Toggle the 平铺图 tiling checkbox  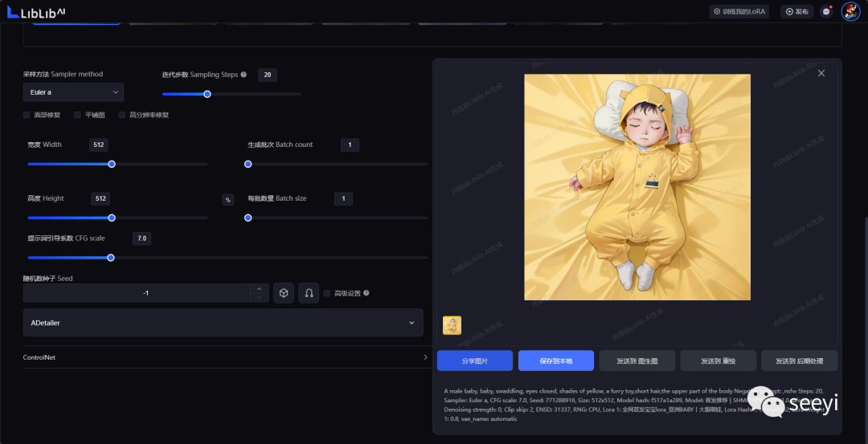(x=78, y=115)
